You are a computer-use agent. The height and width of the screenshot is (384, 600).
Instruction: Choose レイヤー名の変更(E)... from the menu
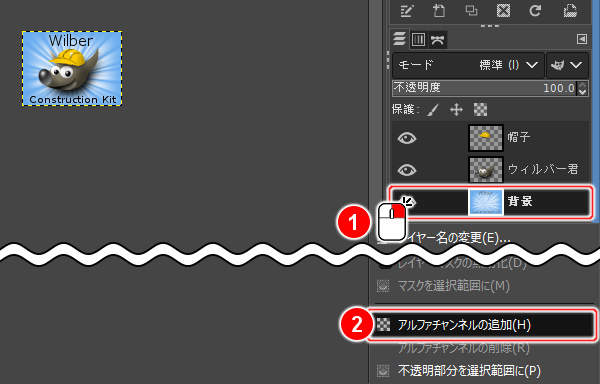click(457, 238)
